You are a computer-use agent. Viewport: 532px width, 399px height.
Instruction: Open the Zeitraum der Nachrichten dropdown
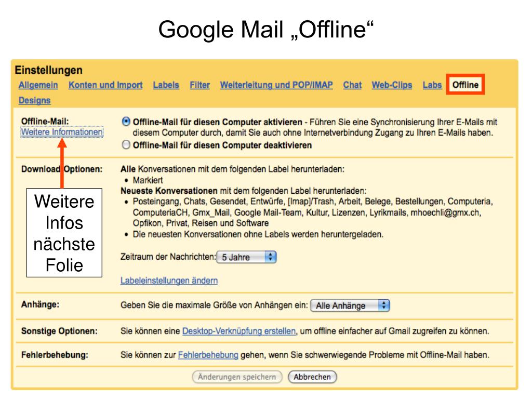point(247,257)
